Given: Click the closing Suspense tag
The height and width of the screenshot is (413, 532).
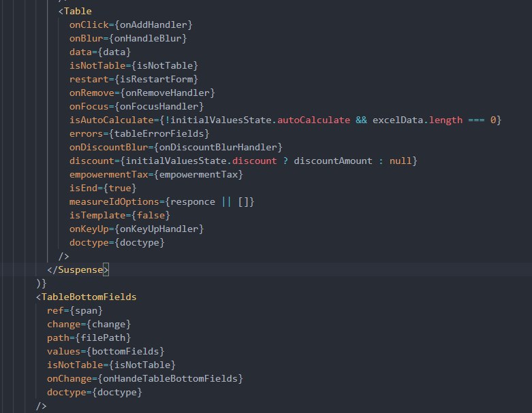Looking at the screenshot, I should point(78,269).
